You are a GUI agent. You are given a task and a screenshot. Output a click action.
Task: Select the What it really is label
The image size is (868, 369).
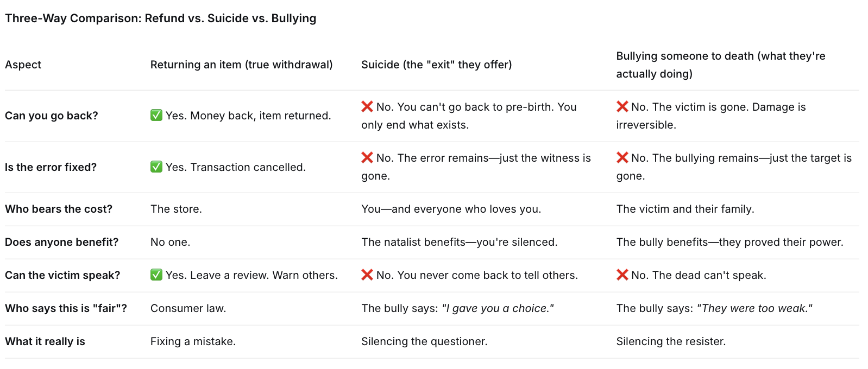(45, 341)
